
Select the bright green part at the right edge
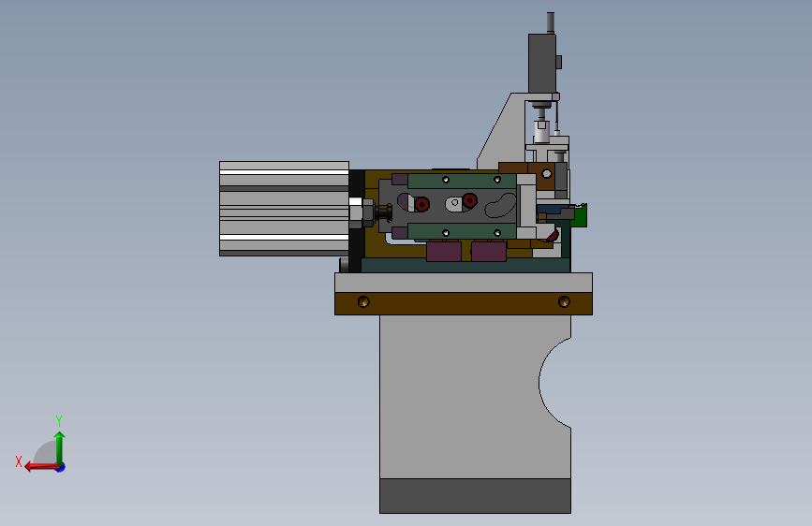click(581, 215)
